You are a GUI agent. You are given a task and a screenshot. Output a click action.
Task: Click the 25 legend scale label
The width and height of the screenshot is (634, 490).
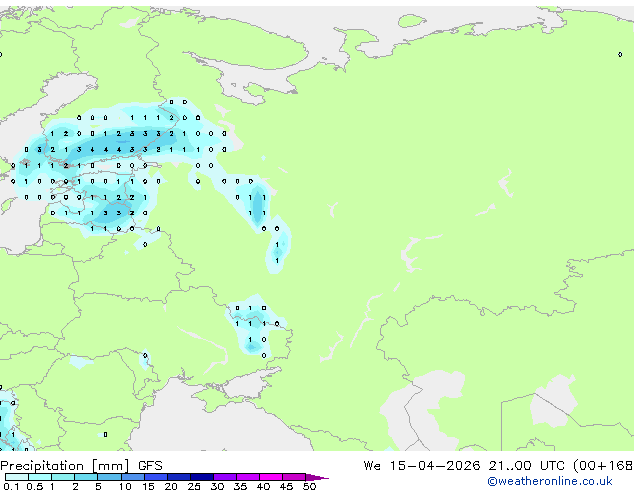194,486
